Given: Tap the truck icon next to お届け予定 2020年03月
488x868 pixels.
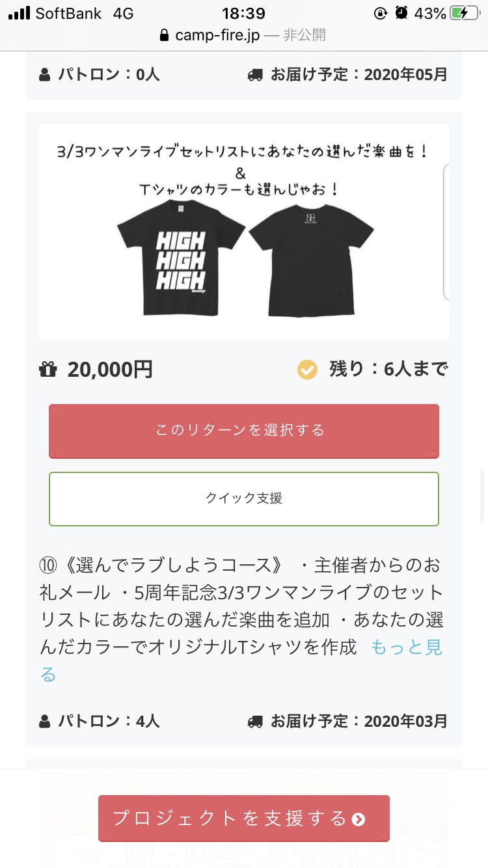Looking at the screenshot, I should click(255, 721).
